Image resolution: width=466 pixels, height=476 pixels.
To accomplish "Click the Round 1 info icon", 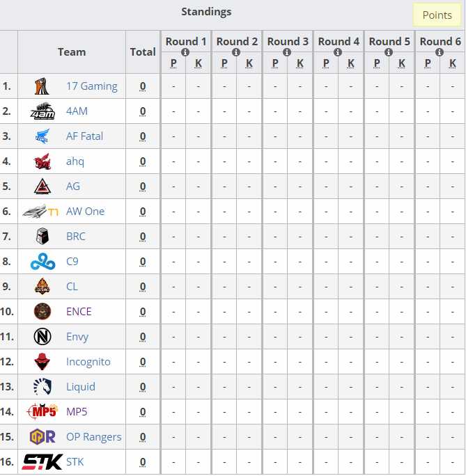I will pos(185,52).
